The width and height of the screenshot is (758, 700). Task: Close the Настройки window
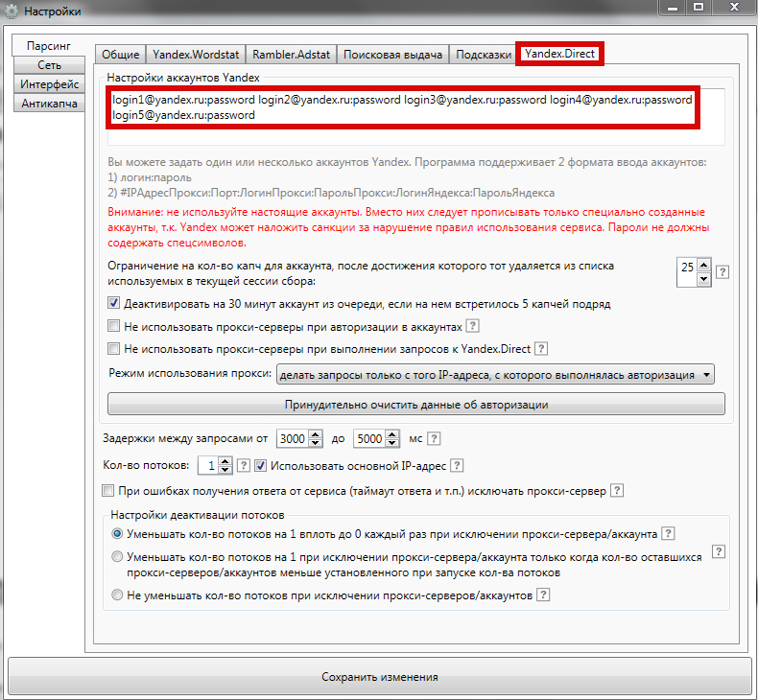coord(734,8)
